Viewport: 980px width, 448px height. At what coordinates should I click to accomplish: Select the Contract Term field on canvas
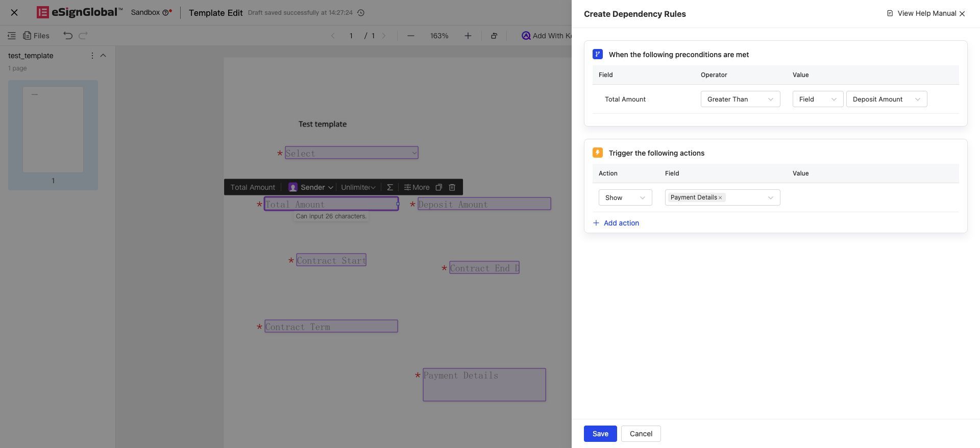click(x=331, y=327)
